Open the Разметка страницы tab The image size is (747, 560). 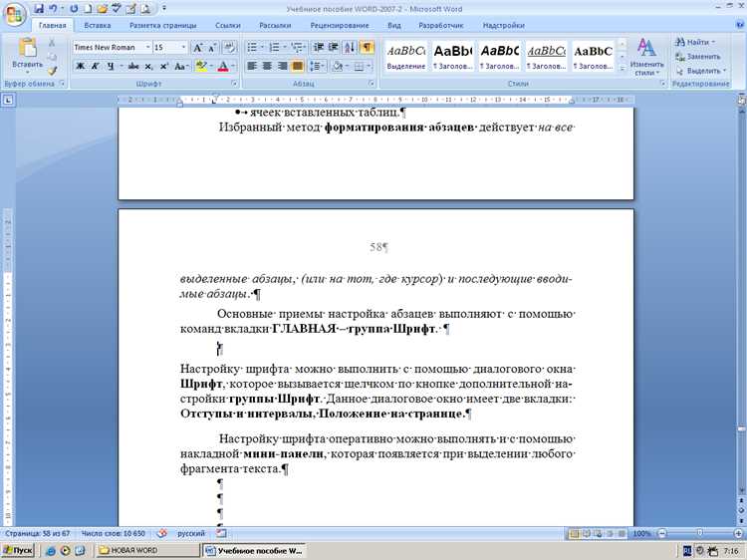163,25
